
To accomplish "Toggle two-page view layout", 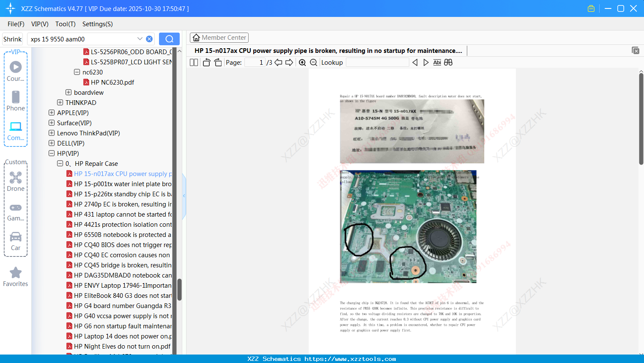I will (194, 62).
